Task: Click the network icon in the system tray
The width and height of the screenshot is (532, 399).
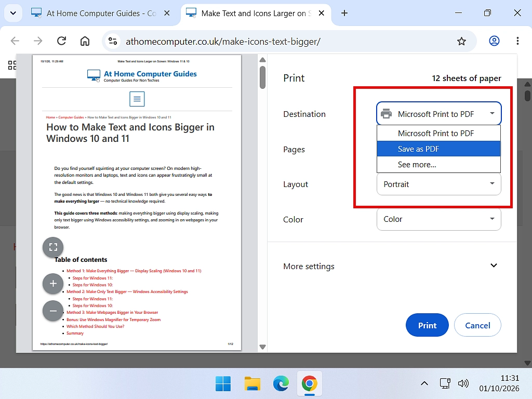Action: 445,384
